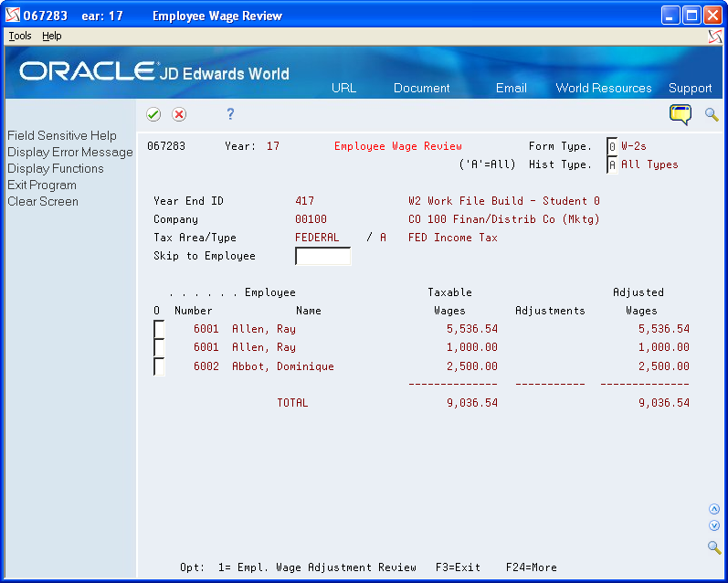Select Field Sensitive Help
This screenshot has width=728, height=583.
click(62, 135)
